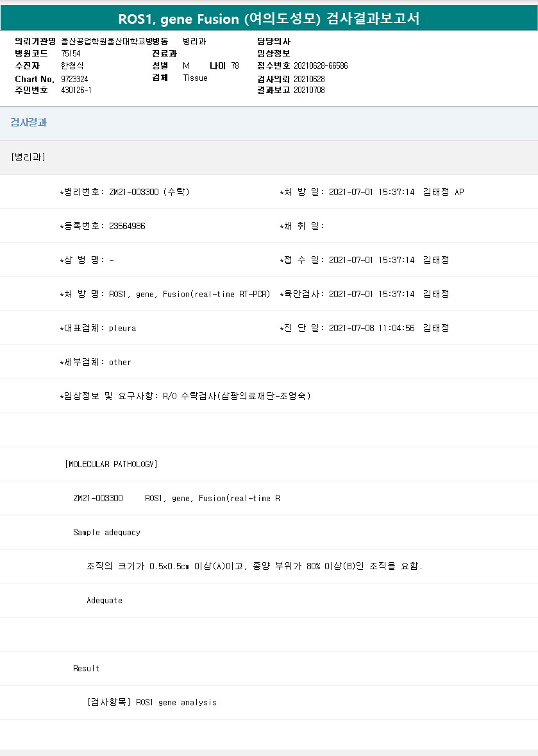Select the 대표검체 pleura text
Screen dimensions: 538x756
[x=122, y=328]
